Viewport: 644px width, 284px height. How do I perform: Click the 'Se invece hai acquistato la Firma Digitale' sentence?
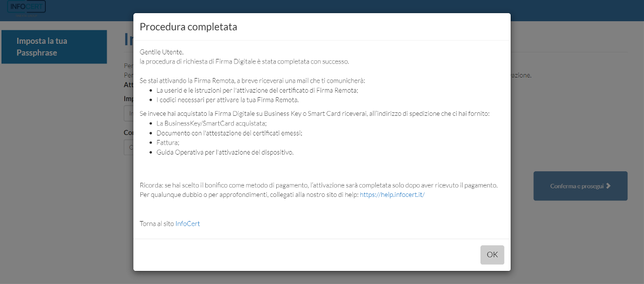314,114
